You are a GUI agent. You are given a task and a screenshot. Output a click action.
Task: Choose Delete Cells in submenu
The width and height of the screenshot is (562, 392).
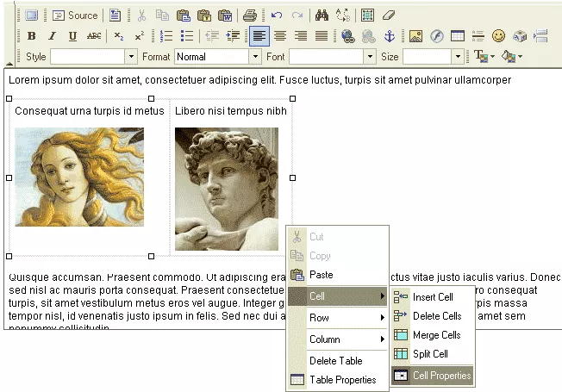[x=432, y=316]
